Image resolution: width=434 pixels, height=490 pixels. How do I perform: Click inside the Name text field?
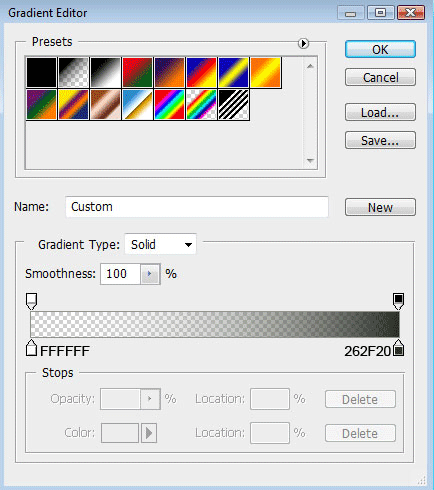click(x=197, y=207)
